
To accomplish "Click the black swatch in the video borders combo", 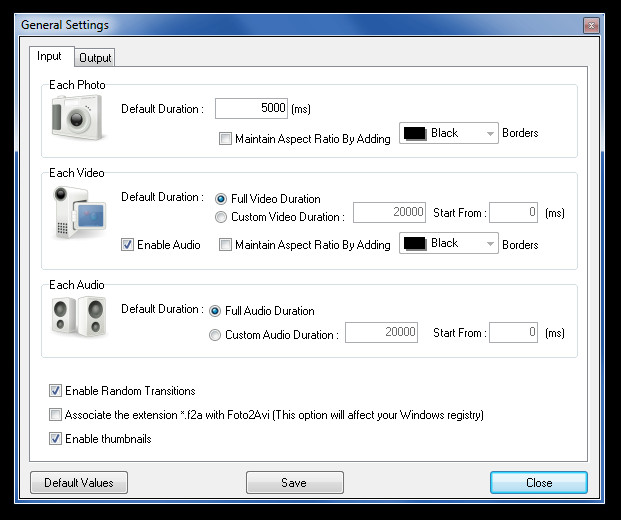I will pyautogui.click(x=415, y=243).
